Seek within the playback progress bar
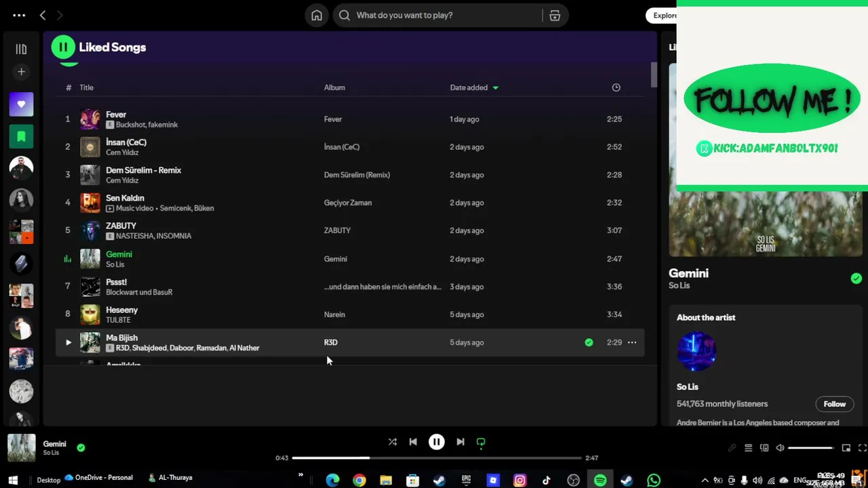Image resolution: width=868 pixels, height=488 pixels. click(x=437, y=458)
